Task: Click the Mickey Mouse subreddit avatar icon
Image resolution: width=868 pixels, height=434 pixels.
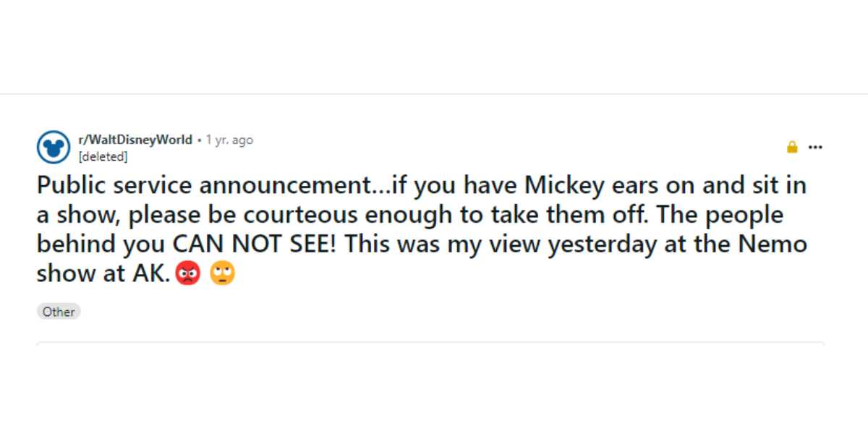Action: pos(53,148)
